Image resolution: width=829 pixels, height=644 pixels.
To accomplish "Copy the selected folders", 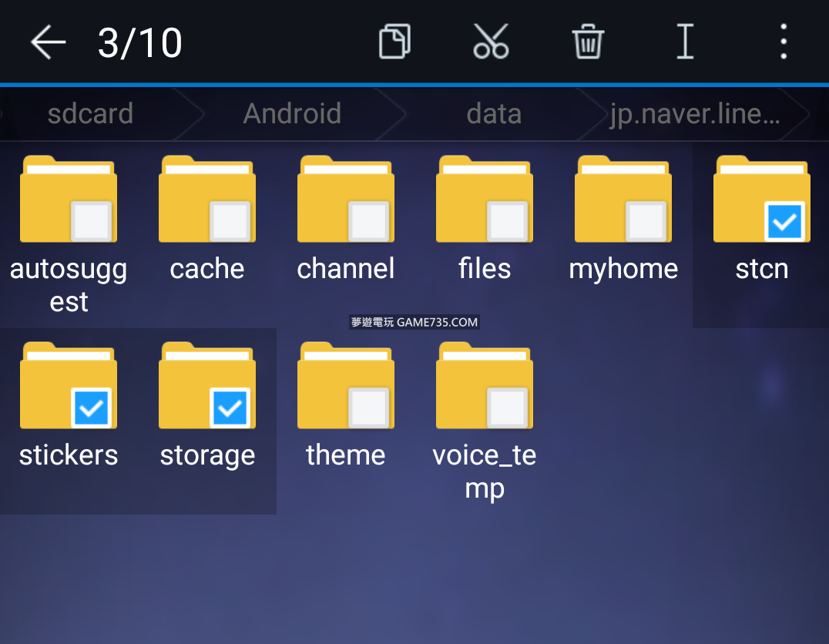I will [394, 42].
